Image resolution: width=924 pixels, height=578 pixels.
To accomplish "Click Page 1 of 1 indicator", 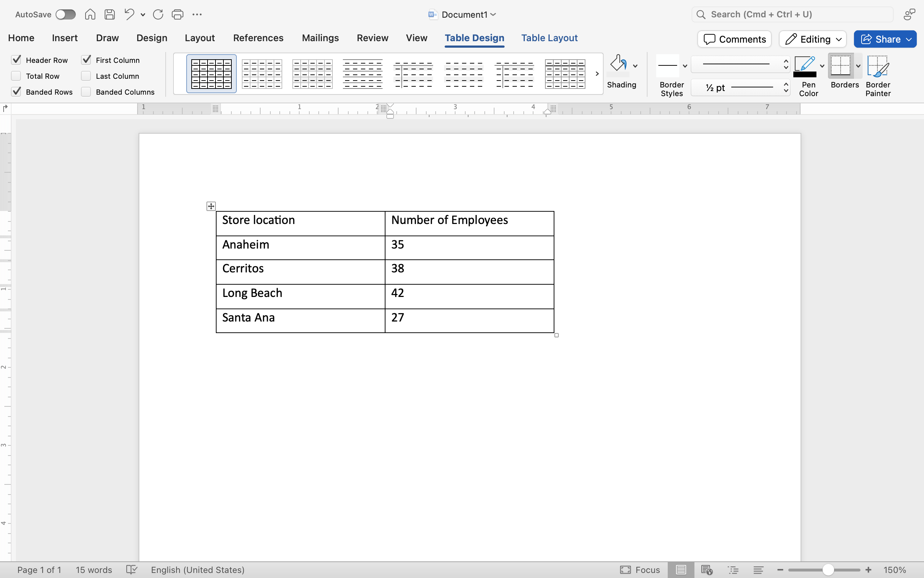I will [39, 570].
